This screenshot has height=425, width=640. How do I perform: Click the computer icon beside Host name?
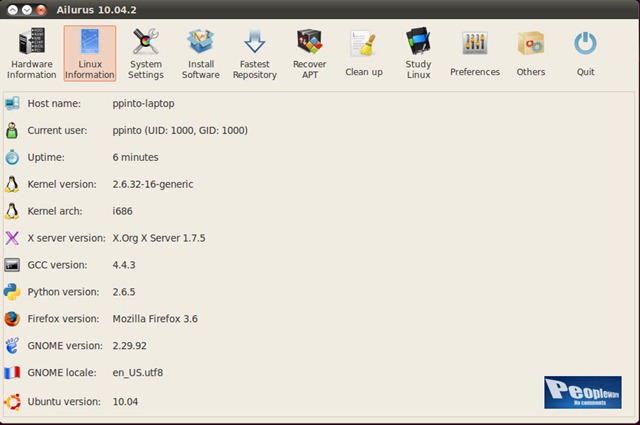point(12,104)
